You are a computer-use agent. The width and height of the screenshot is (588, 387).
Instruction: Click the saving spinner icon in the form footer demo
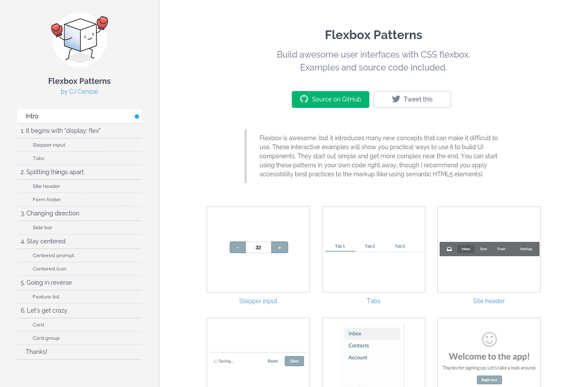pos(215,361)
